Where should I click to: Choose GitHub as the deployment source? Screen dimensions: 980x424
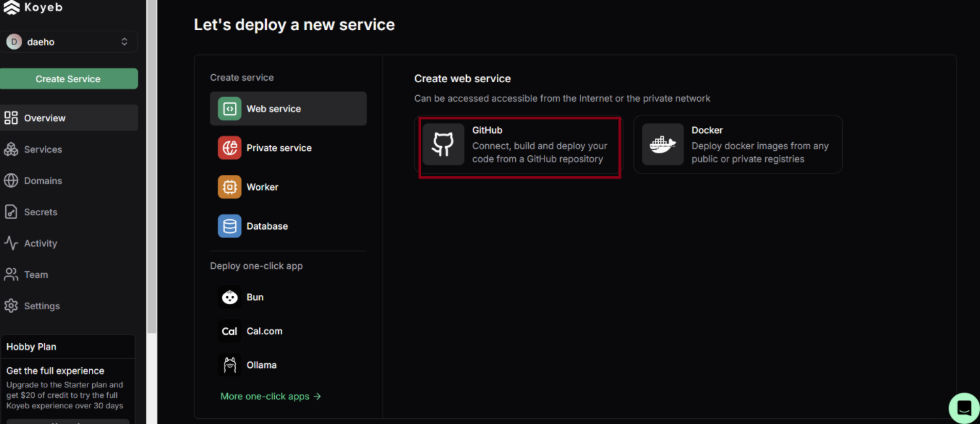click(x=519, y=145)
